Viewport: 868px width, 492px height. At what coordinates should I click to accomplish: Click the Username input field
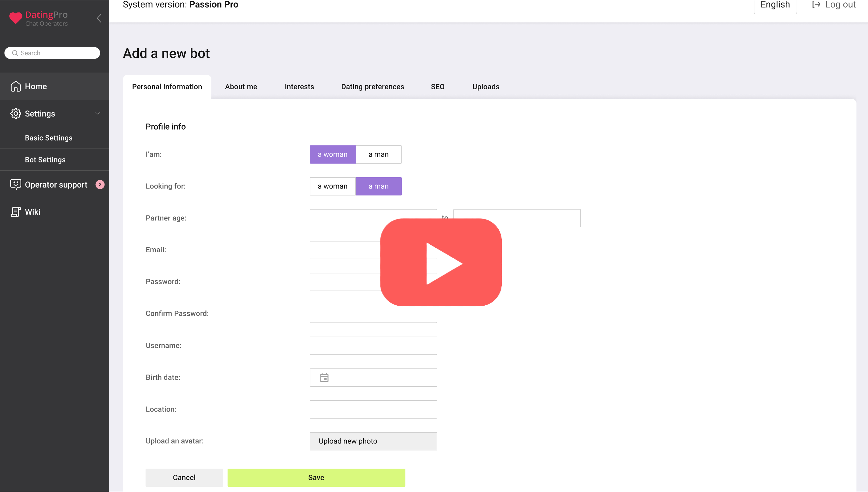[373, 345]
